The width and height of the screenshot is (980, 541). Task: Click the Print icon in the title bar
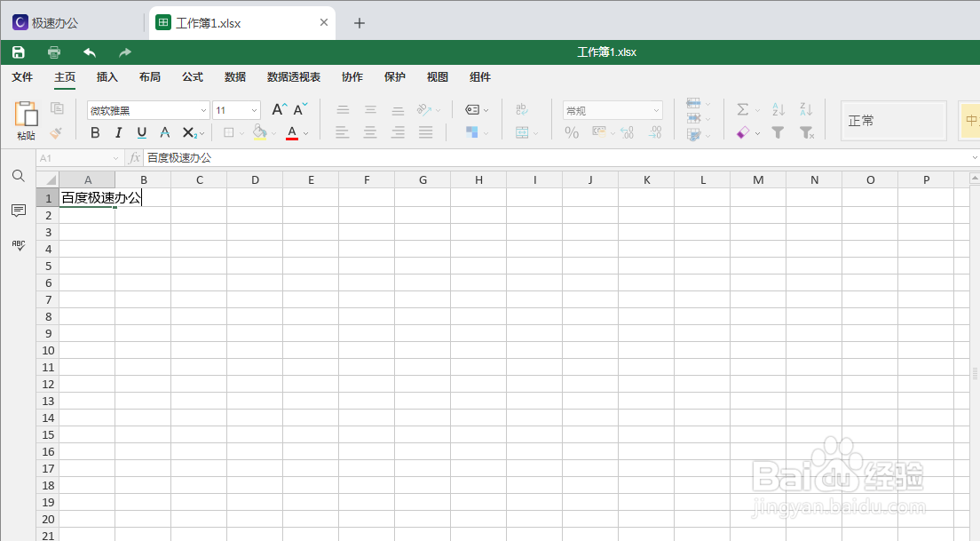(53, 52)
